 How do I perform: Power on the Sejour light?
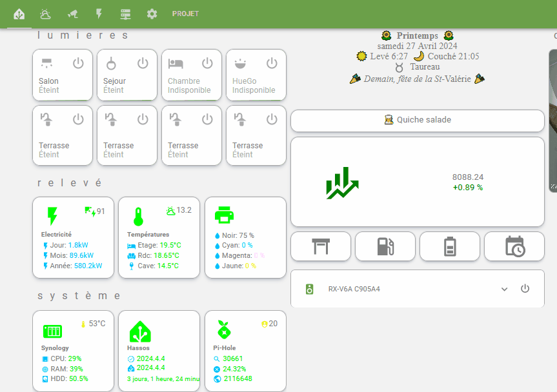coord(143,63)
